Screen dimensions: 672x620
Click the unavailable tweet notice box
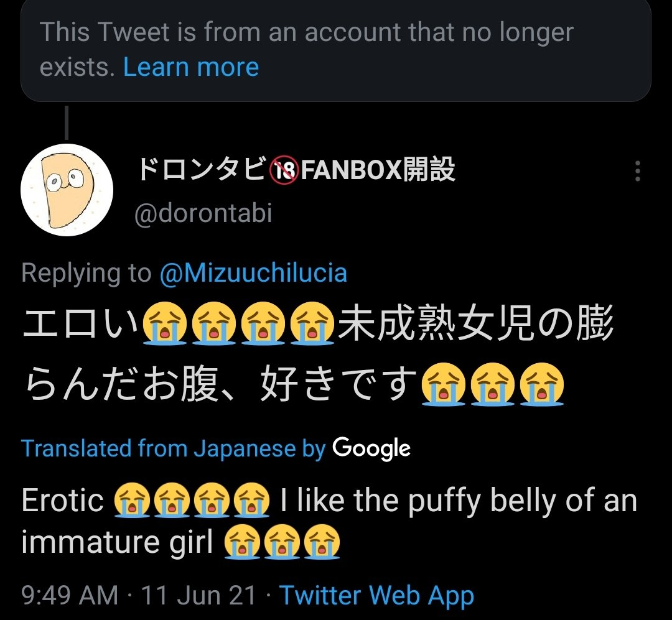point(336,49)
